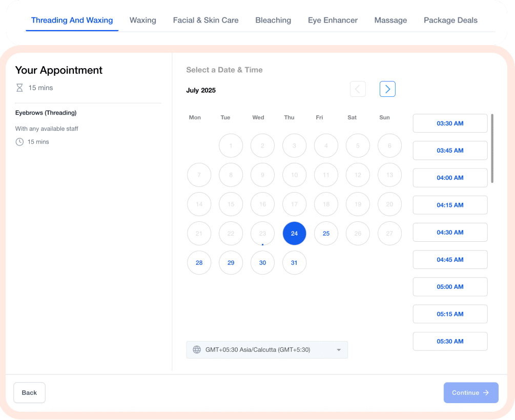
Task: Open the Eye Enhancer tab
Action: [x=333, y=20]
